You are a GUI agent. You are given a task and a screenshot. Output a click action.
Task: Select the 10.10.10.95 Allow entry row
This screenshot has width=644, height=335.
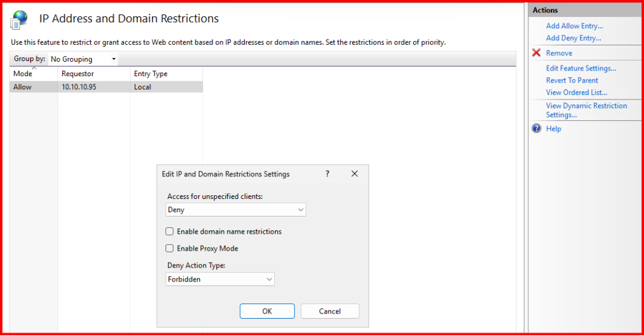(x=79, y=88)
